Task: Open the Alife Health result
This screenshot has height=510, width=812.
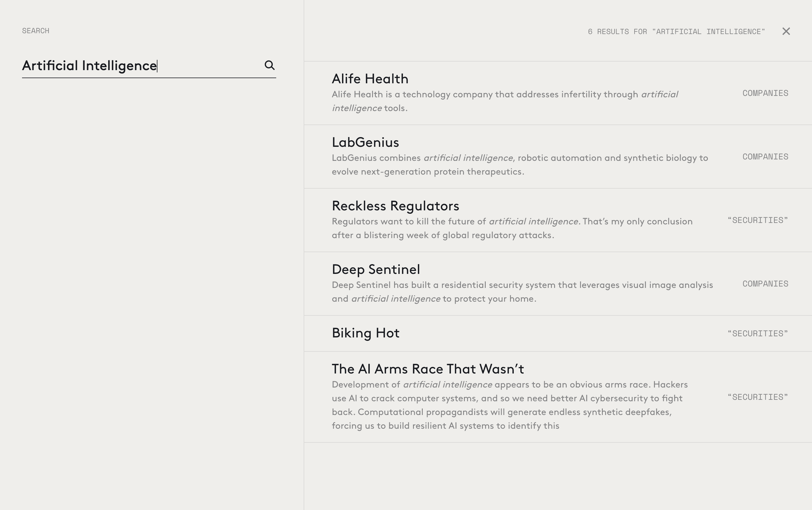Action: tap(370, 79)
